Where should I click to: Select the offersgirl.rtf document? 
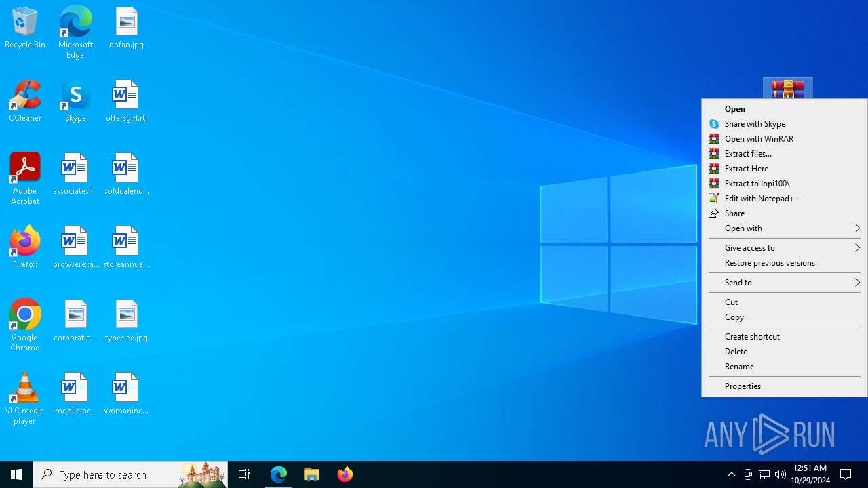pos(126,102)
